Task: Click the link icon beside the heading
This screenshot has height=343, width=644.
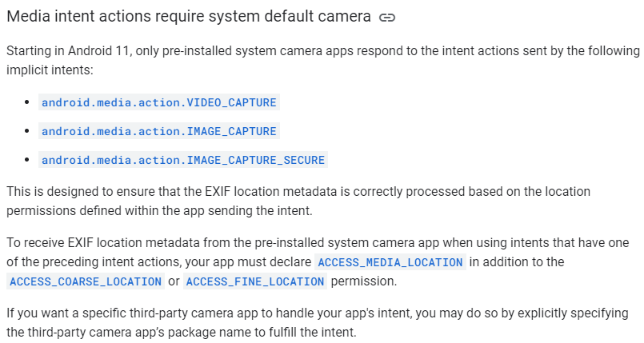Action: coord(387,17)
